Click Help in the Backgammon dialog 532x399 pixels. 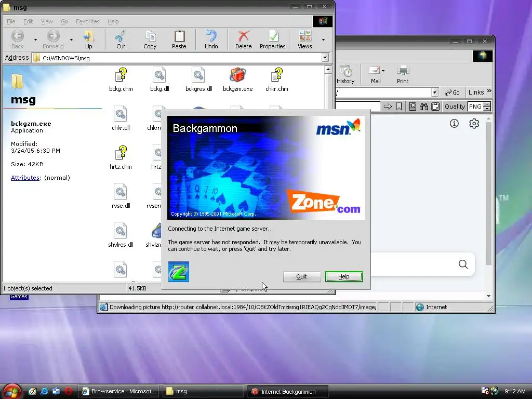[x=344, y=276]
